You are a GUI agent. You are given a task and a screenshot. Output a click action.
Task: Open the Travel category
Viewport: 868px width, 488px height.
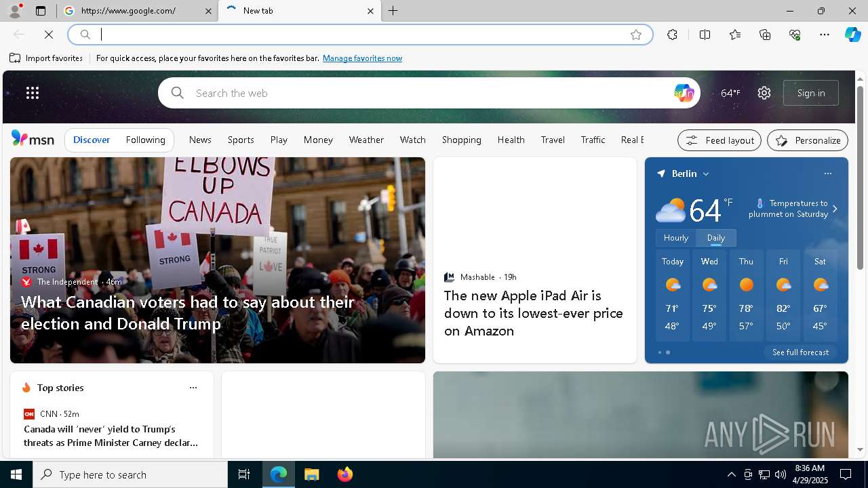[553, 140]
